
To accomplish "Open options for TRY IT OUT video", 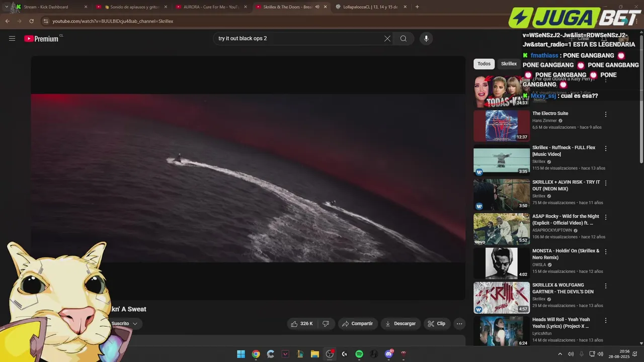I will (x=606, y=183).
